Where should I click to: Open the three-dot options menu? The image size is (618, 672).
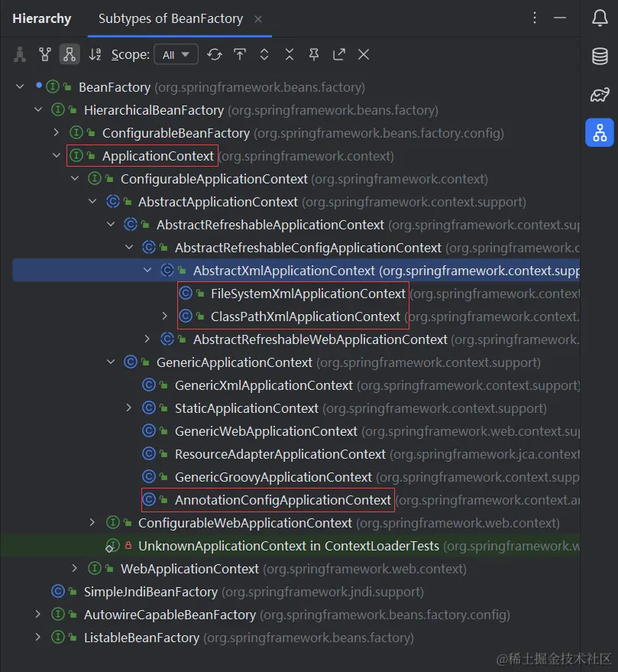535,18
